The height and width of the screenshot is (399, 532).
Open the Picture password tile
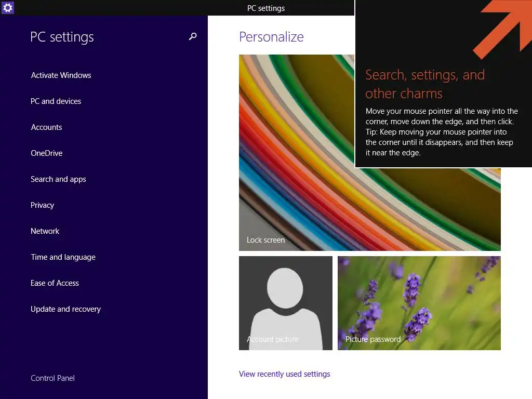click(x=419, y=303)
